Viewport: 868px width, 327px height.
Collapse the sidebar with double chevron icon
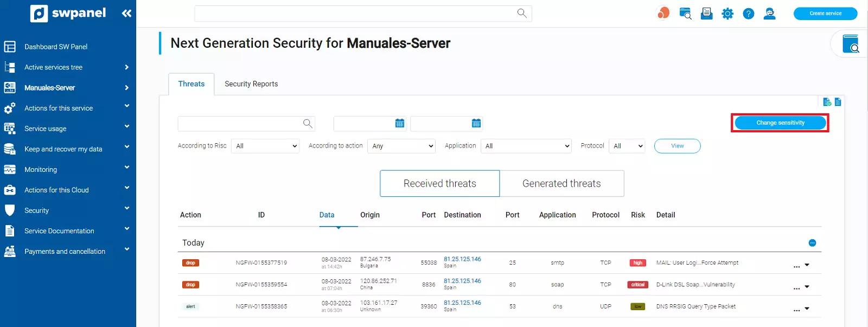[x=126, y=13]
